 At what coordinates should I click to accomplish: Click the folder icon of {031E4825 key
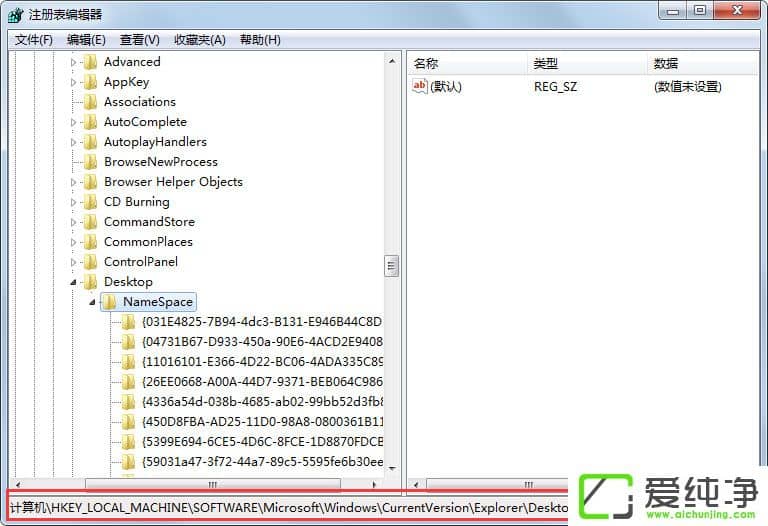click(x=128, y=322)
